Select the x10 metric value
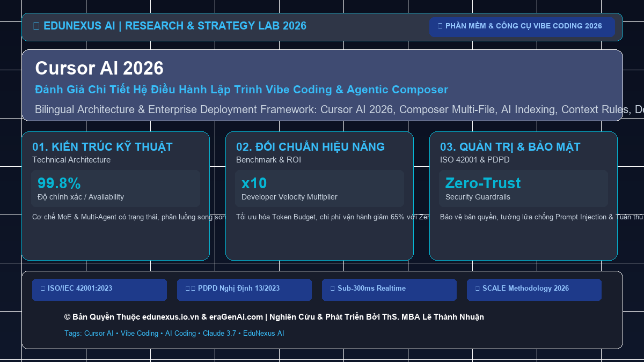This screenshot has width=644, height=362. [254, 183]
